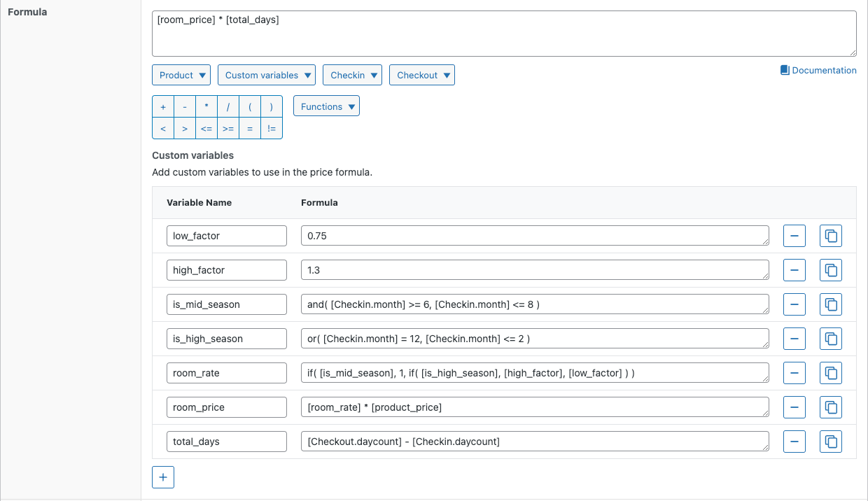Viewport: 868px width, 501px height.
Task: Insert the multiplication operator
Action: [x=206, y=107]
